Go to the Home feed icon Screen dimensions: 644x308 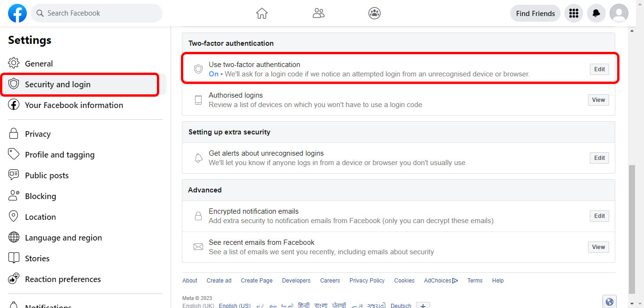click(262, 13)
